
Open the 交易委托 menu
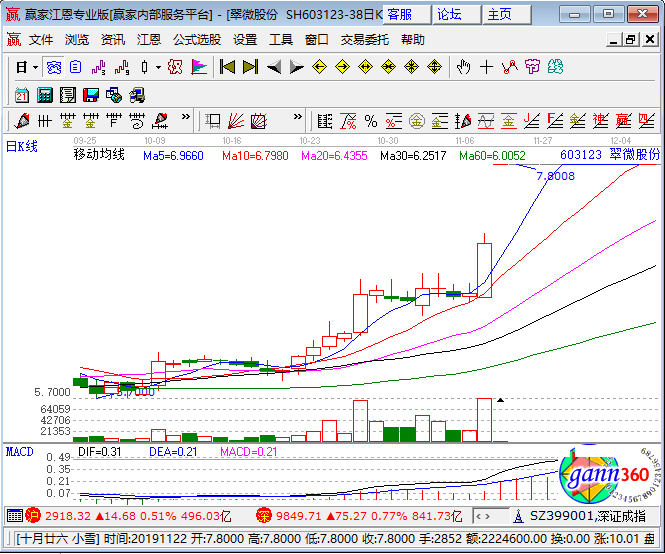(365, 40)
